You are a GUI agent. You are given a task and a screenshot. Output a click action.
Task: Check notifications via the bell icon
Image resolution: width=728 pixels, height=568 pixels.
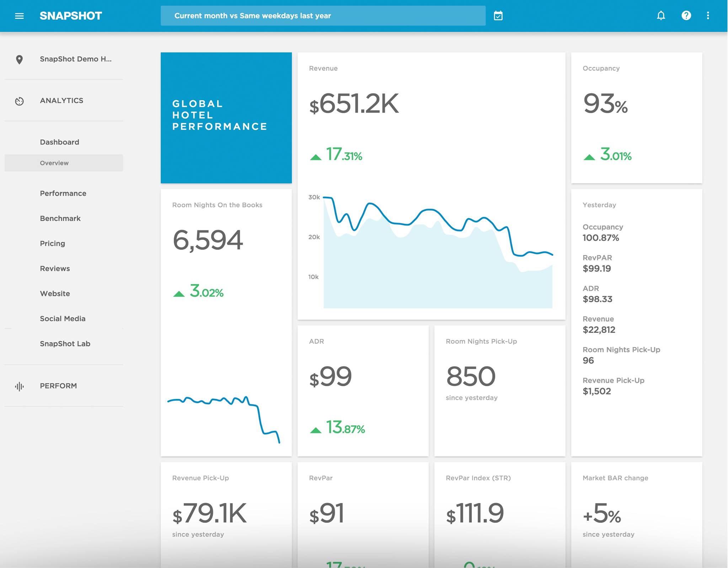tap(661, 16)
